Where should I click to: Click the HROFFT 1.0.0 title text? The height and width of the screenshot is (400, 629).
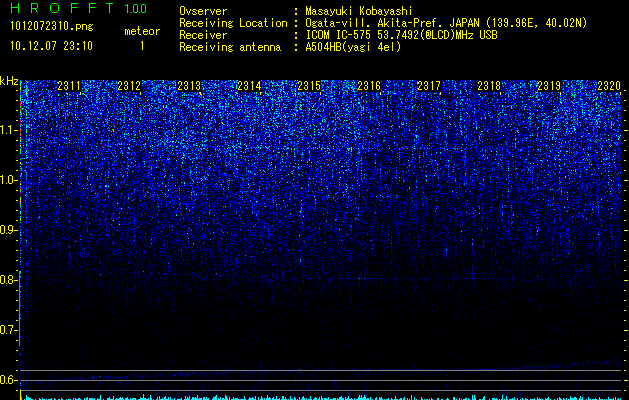(79, 8)
